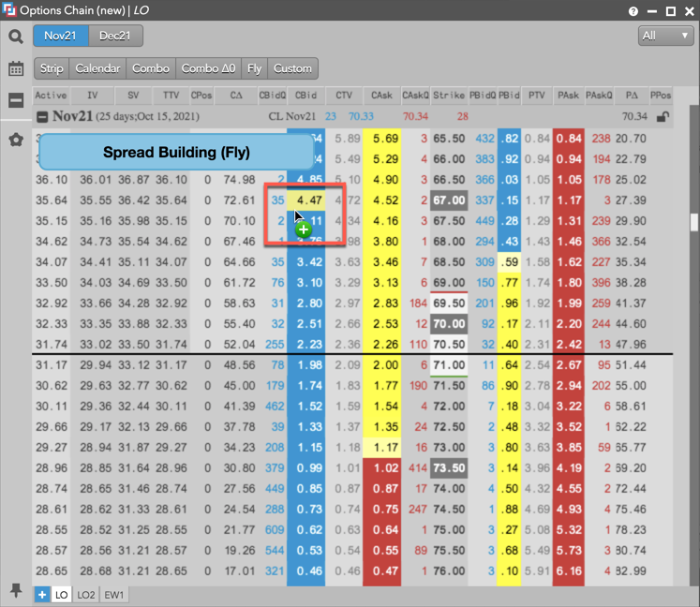This screenshot has width=700, height=607.
Task: Collapse the Nov21 expiry group
Action: 42,117
